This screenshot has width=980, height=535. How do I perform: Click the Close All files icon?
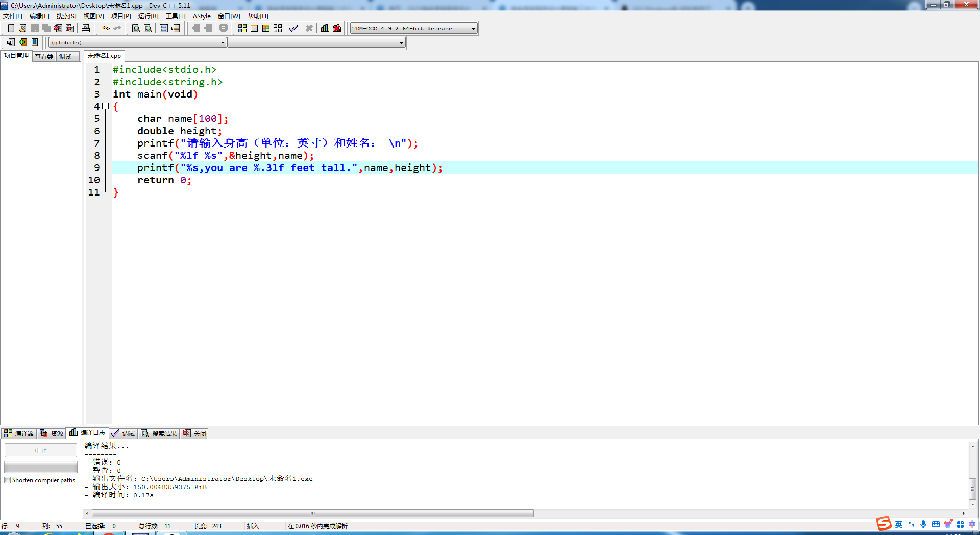[x=70, y=28]
